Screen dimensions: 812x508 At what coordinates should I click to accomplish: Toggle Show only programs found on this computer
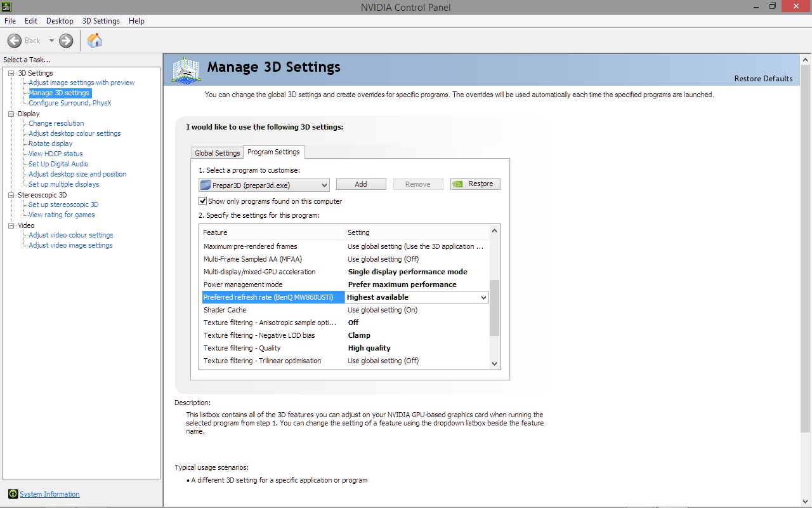coord(203,201)
